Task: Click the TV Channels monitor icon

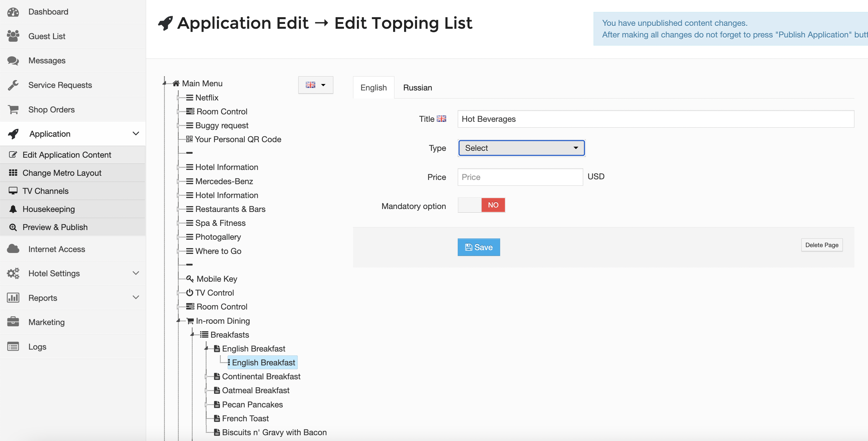Action: (x=13, y=191)
